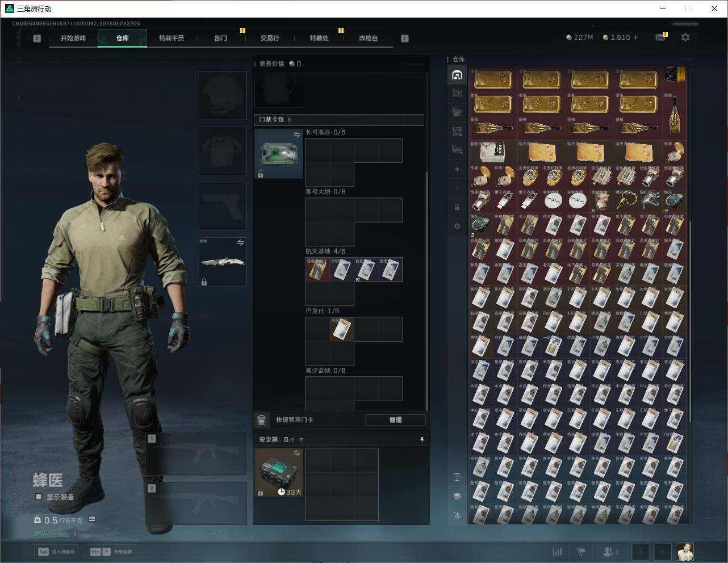728x563 pixels.
Task: Click the empty body armor slot
Action: [x=223, y=150]
